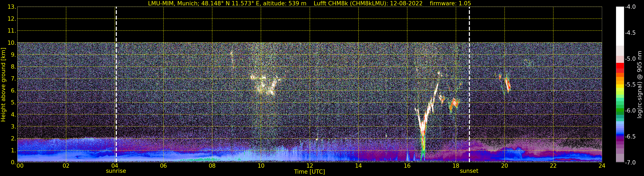Click the height axis tick '13.'
Screen dimensions: 644x176
pos(12,7)
